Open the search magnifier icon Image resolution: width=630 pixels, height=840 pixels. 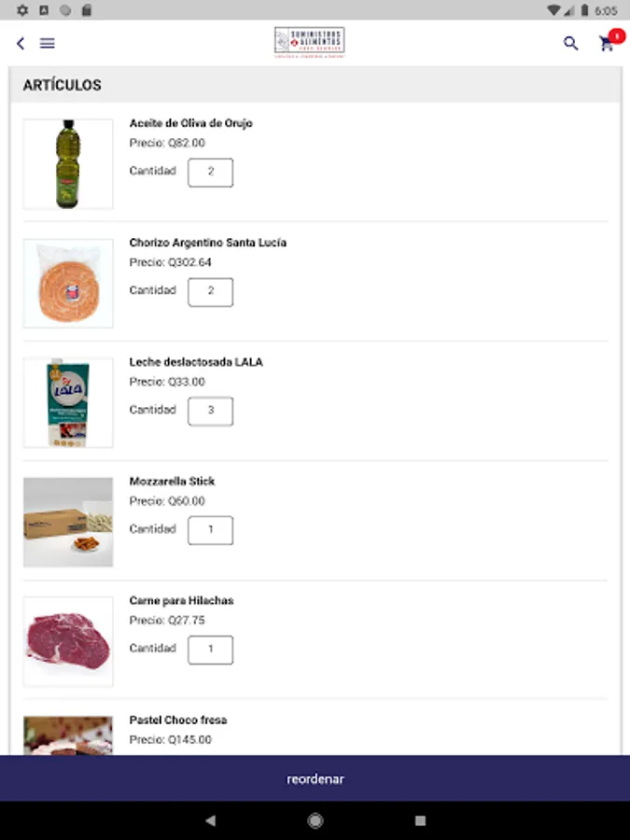[570, 43]
